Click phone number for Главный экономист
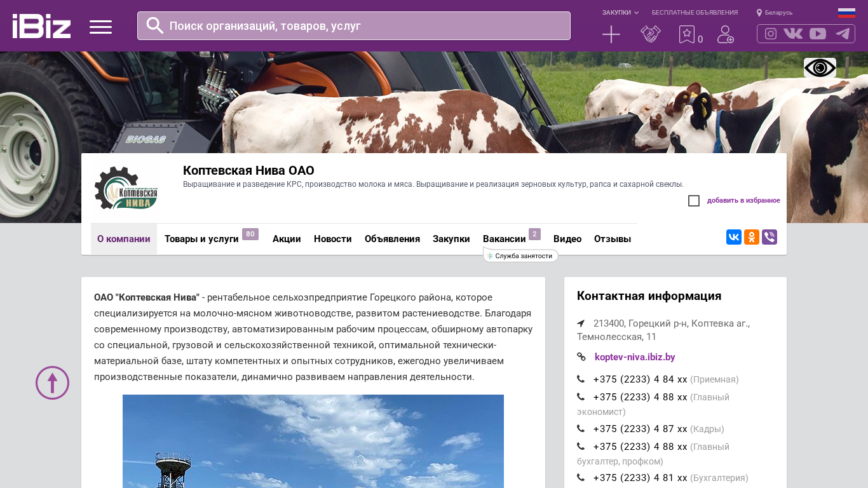The height and width of the screenshot is (488, 868). pyautogui.click(x=640, y=397)
